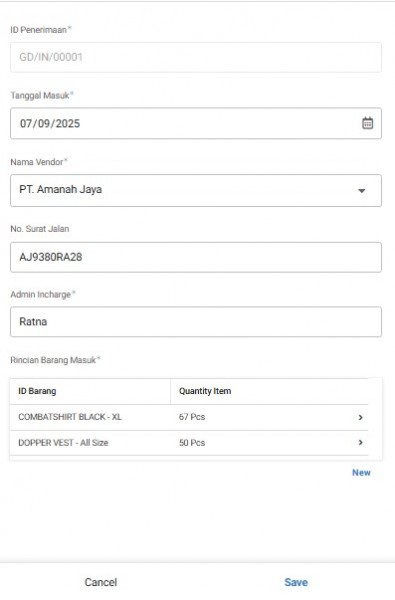
Task: Select the 50 Pcs quantity cell
Action: coord(192,443)
